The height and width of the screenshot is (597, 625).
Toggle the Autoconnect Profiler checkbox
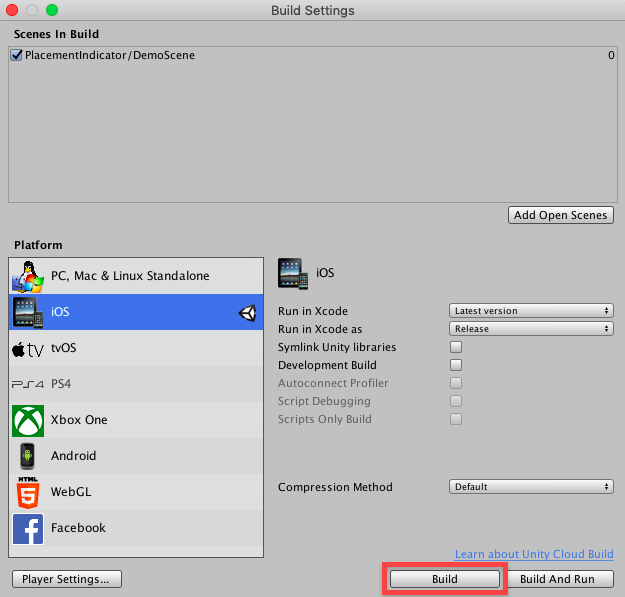456,383
